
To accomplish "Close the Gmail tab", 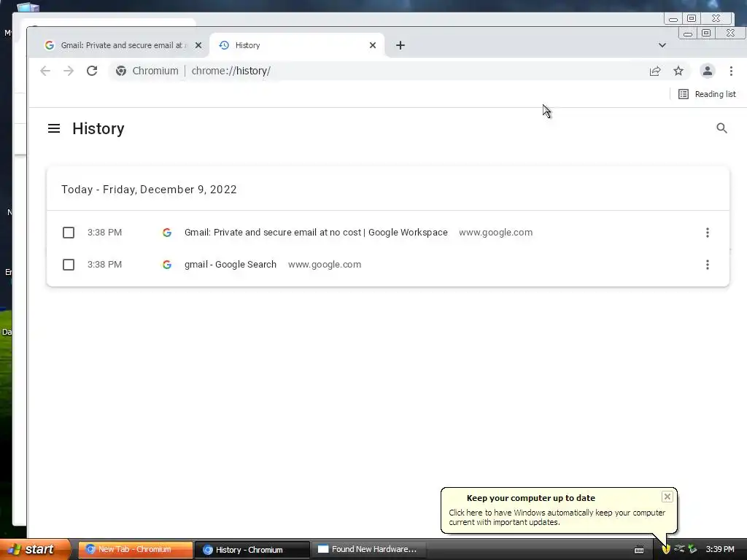I will click(198, 45).
